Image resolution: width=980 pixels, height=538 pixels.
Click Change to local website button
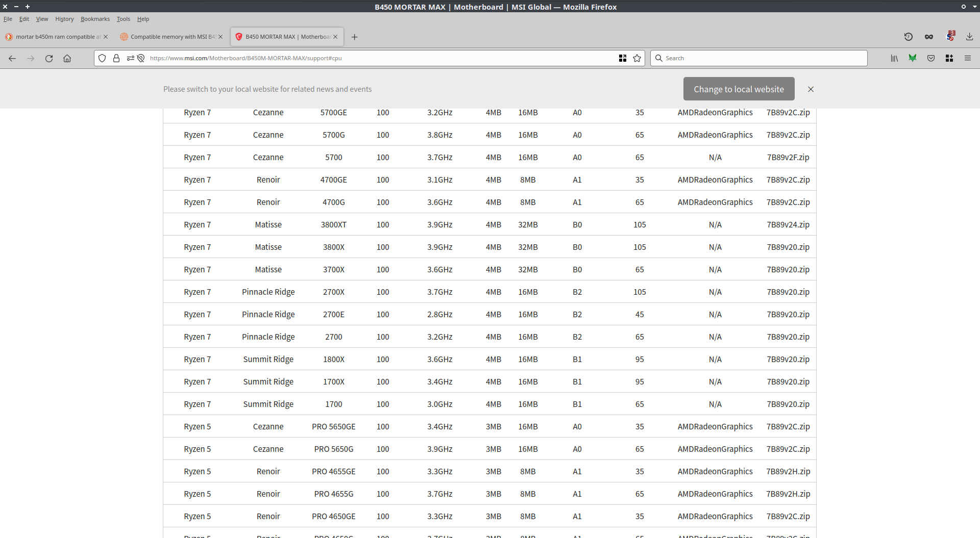click(x=739, y=89)
